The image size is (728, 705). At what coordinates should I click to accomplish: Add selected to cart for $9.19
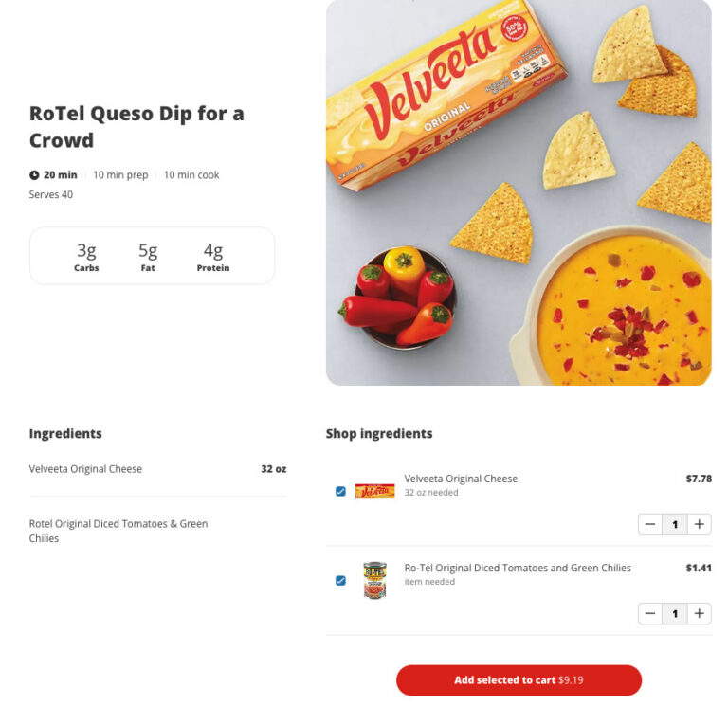coord(519,680)
